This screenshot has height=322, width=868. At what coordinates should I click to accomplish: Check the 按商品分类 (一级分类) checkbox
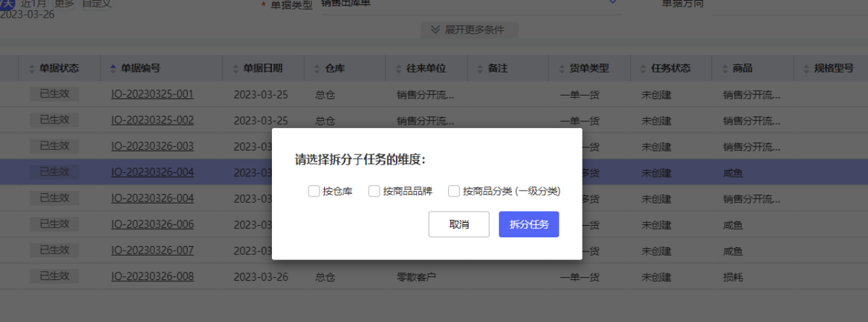tap(454, 191)
